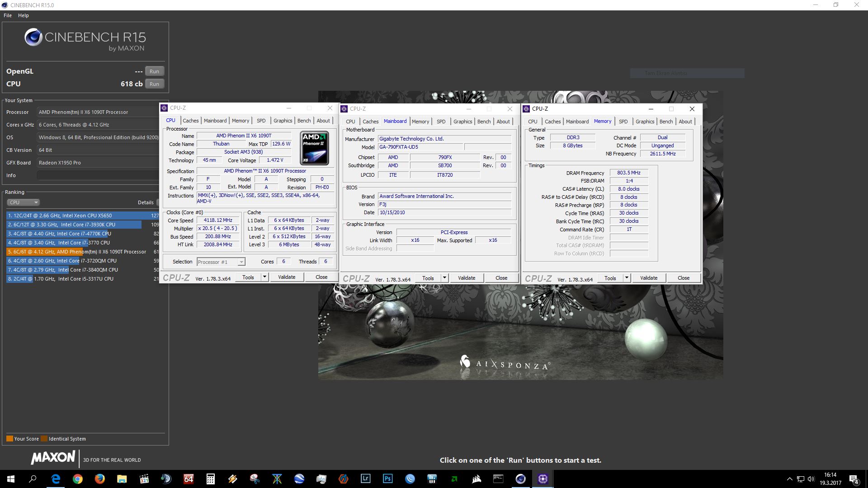The height and width of the screenshot is (488, 868).
Task: Open File Explorer folder icon in taskbar
Action: click(x=122, y=479)
